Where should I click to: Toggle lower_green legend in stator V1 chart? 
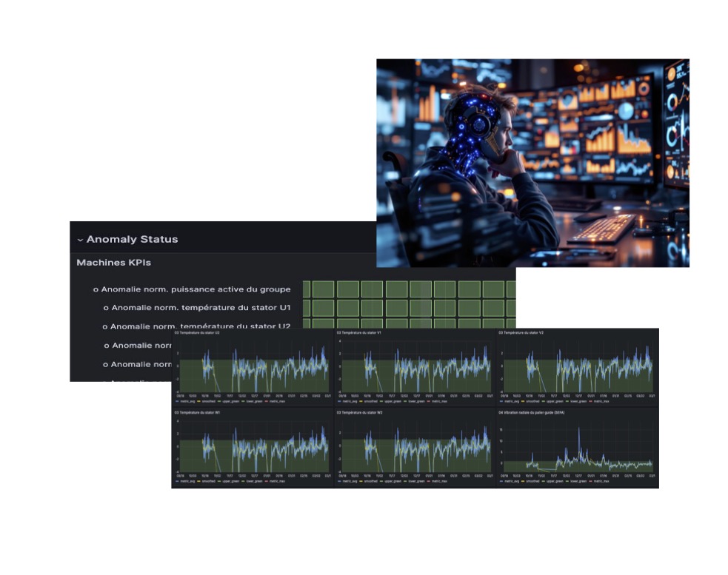click(415, 401)
